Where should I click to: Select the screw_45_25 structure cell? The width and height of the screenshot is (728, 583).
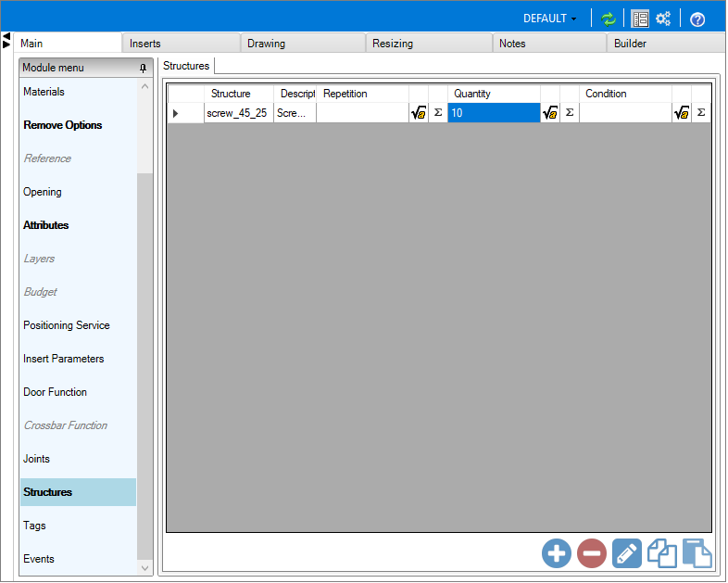[239, 113]
